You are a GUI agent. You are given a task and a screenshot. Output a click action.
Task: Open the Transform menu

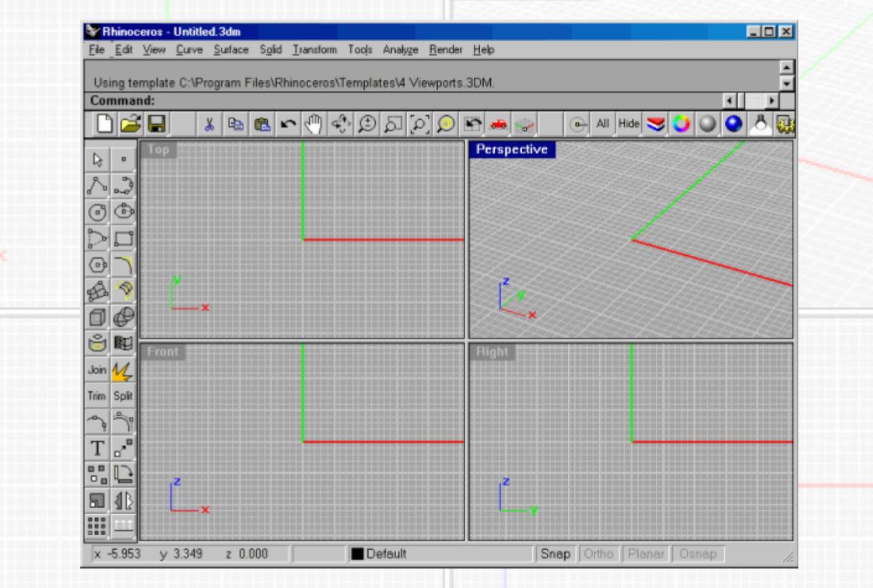click(x=314, y=50)
